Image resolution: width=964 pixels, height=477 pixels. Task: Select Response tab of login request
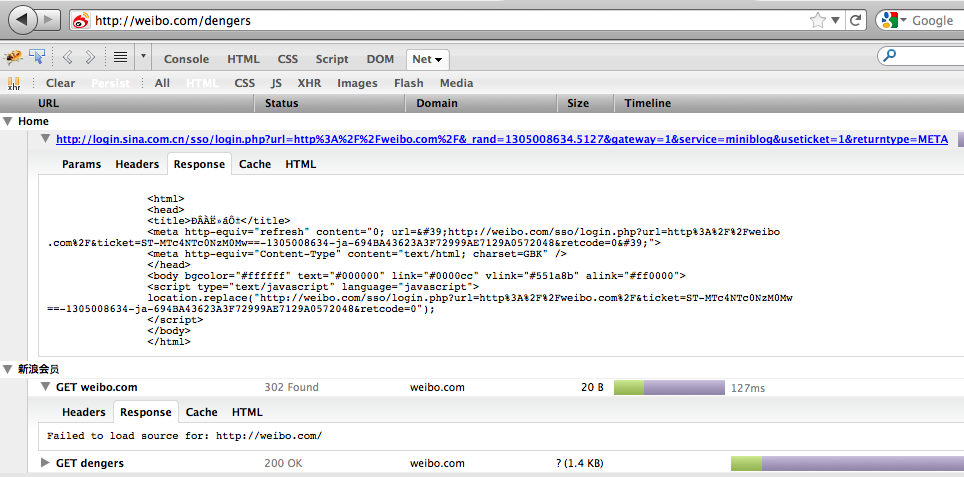tap(199, 164)
